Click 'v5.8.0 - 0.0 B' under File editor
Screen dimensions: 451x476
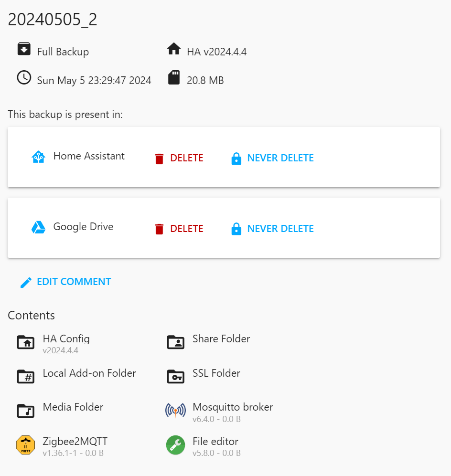[x=216, y=453]
